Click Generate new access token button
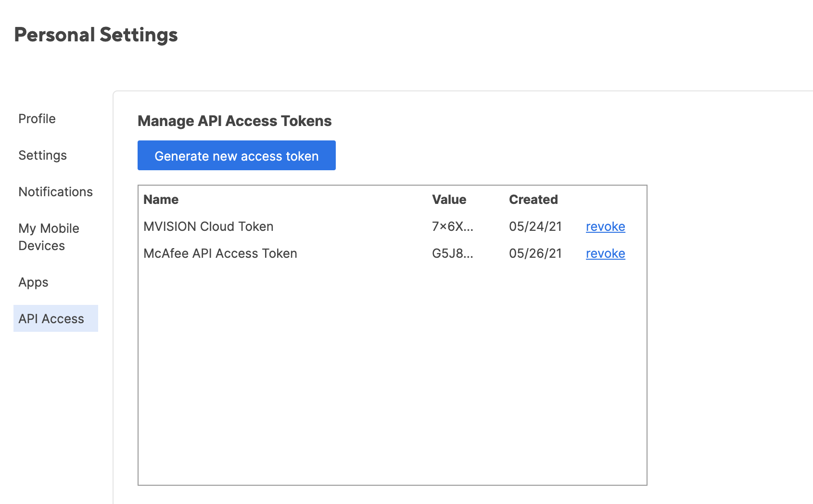Image resolution: width=813 pixels, height=504 pixels. click(236, 156)
